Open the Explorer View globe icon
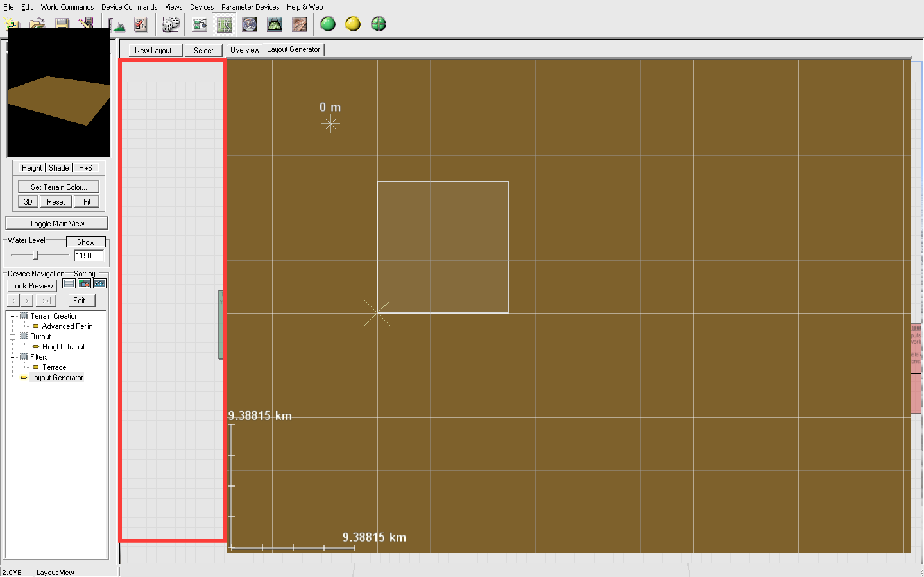Viewport: 924px width, 577px height. point(249,24)
